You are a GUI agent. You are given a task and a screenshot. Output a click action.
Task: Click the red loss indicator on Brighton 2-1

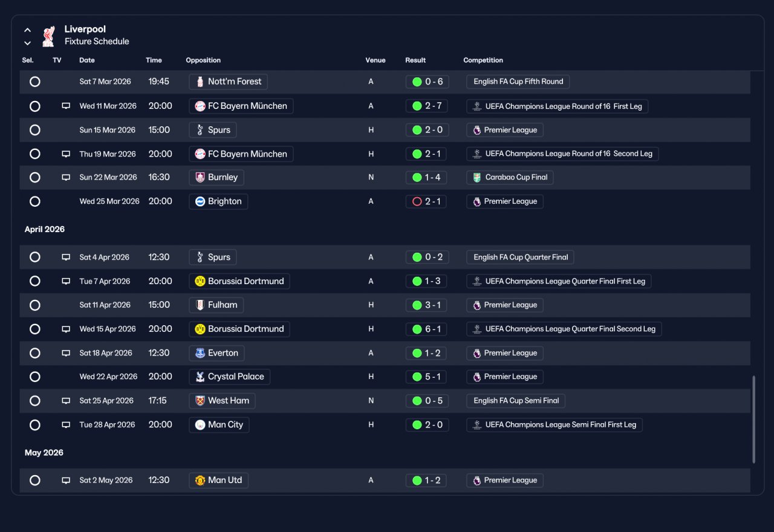point(417,201)
